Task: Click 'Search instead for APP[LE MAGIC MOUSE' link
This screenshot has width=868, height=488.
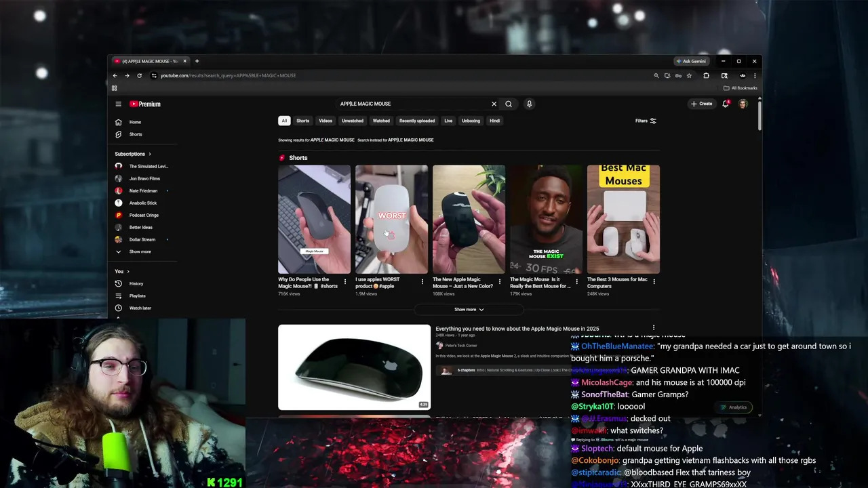Action: click(x=395, y=140)
